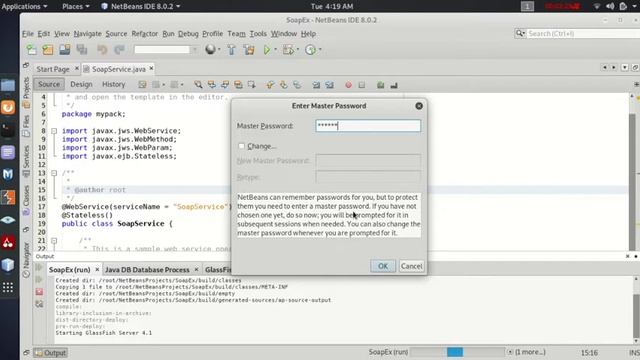Click the (1 more...) tasks link
The image size is (640, 360).
click(x=530, y=352)
